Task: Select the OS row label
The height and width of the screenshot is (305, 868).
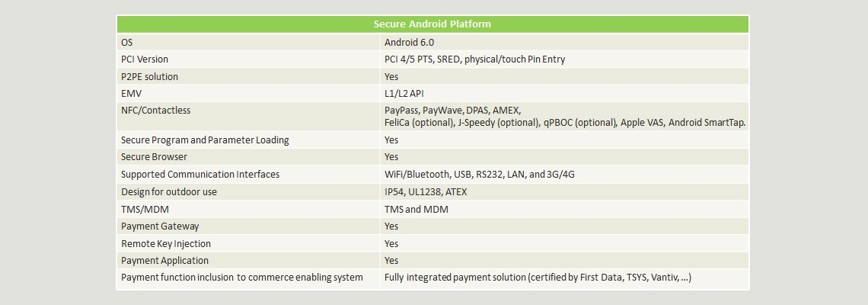Action: tap(126, 42)
